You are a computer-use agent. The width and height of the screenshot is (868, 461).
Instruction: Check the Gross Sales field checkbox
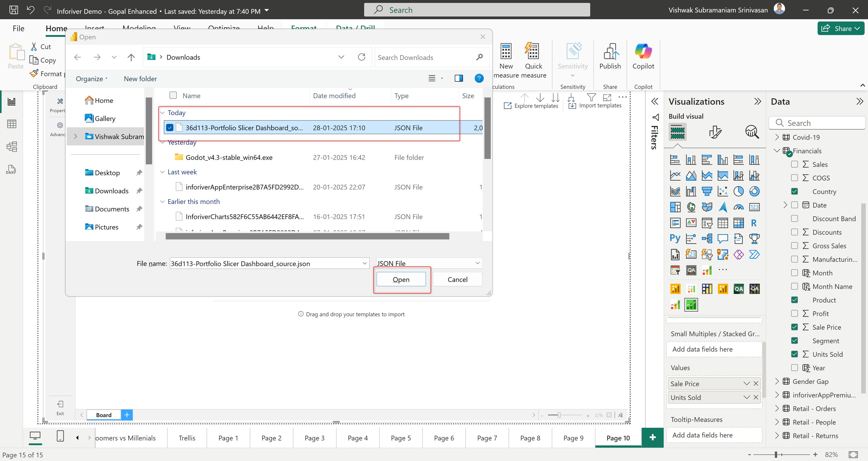click(794, 246)
